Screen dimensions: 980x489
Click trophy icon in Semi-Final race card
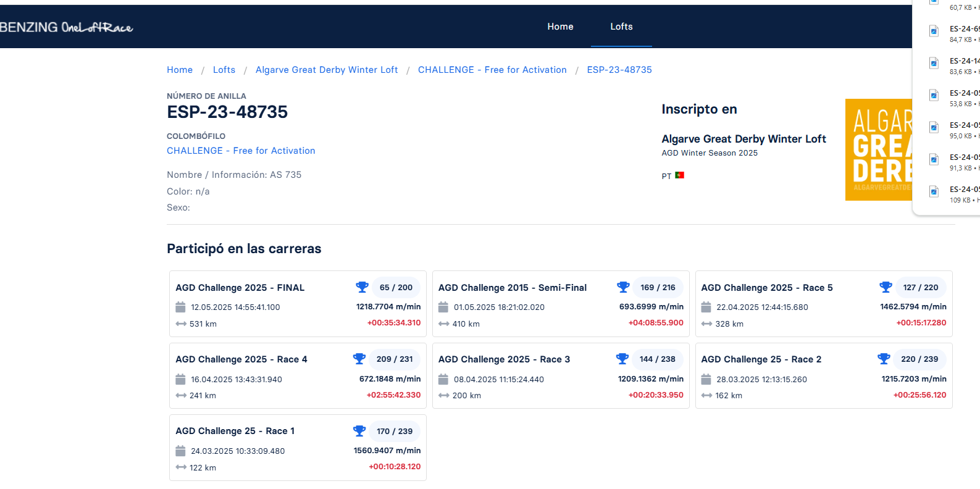point(623,287)
